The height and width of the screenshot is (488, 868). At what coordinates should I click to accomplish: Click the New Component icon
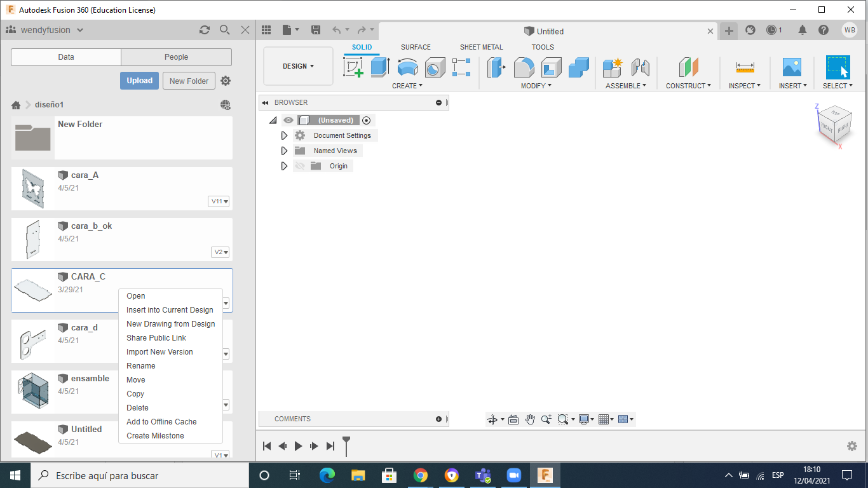click(613, 67)
